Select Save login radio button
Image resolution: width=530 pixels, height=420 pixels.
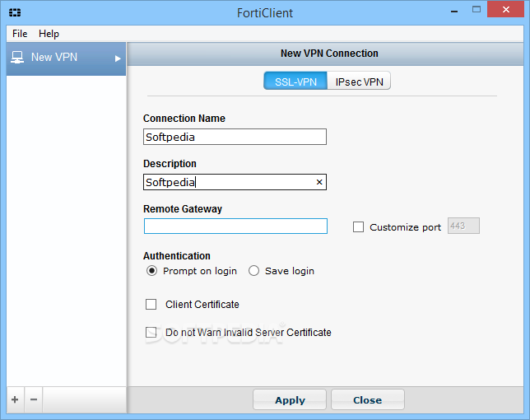tap(253, 271)
